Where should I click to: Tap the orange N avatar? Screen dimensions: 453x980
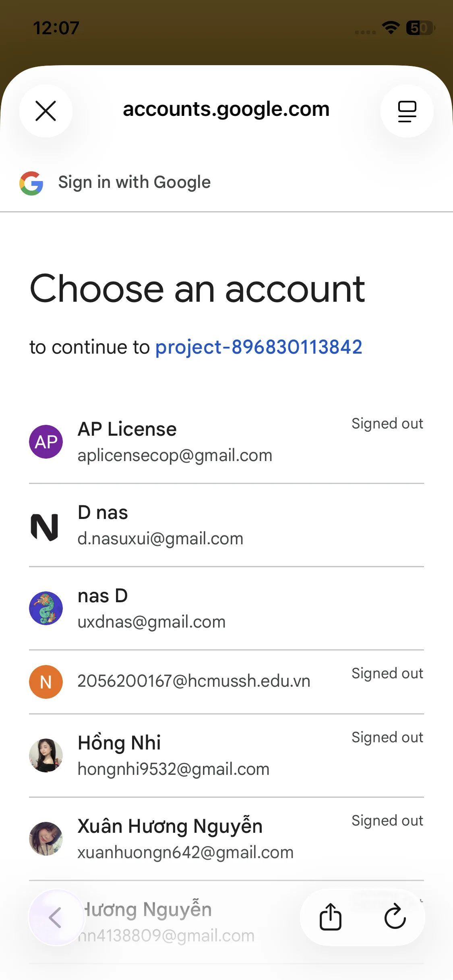(46, 682)
